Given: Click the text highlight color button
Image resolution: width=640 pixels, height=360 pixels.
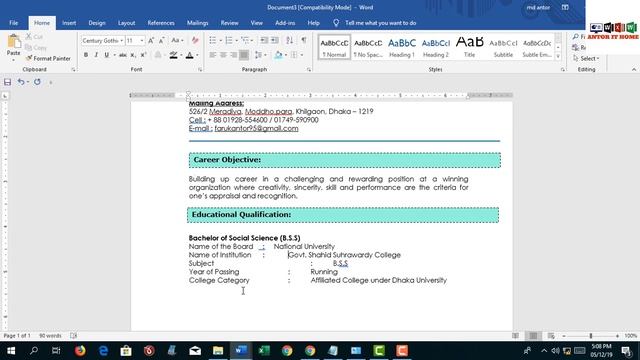Looking at the screenshot, I should (173, 55).
